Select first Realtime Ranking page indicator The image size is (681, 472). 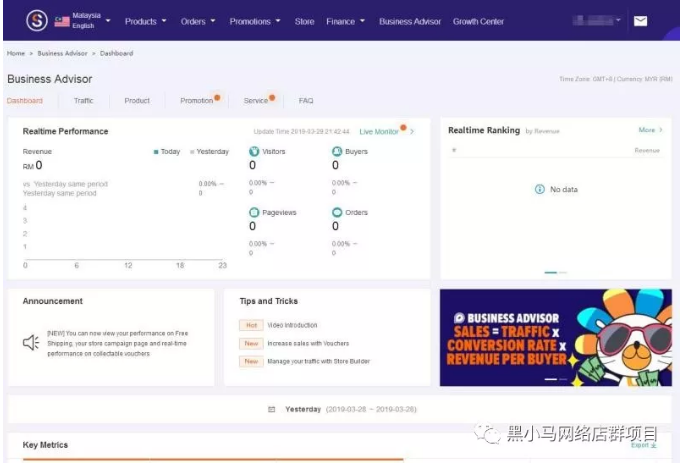550,273
